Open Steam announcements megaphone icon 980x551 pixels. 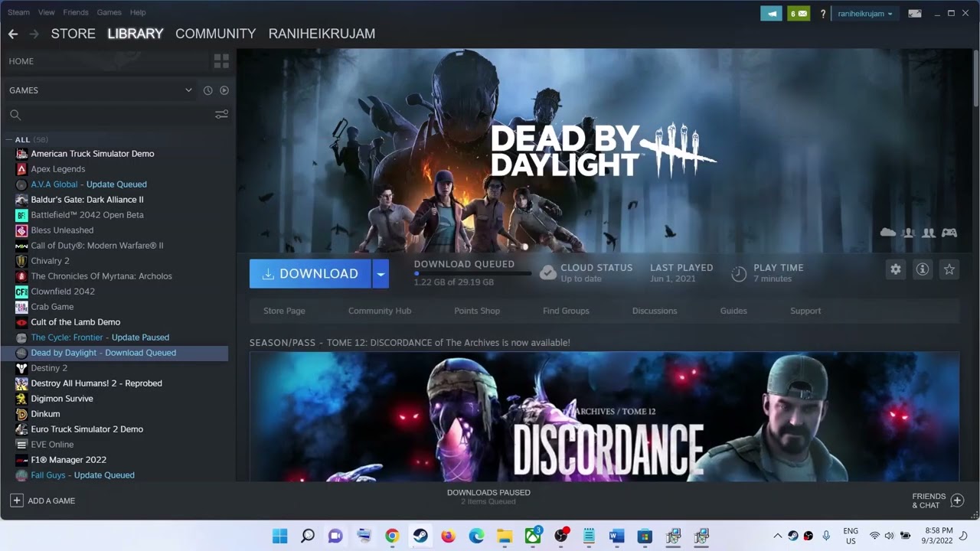771,13
